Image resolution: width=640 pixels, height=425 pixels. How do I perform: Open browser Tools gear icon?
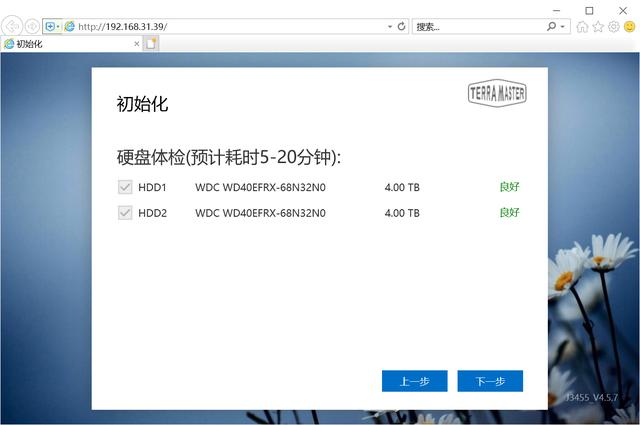click(614, 27)
